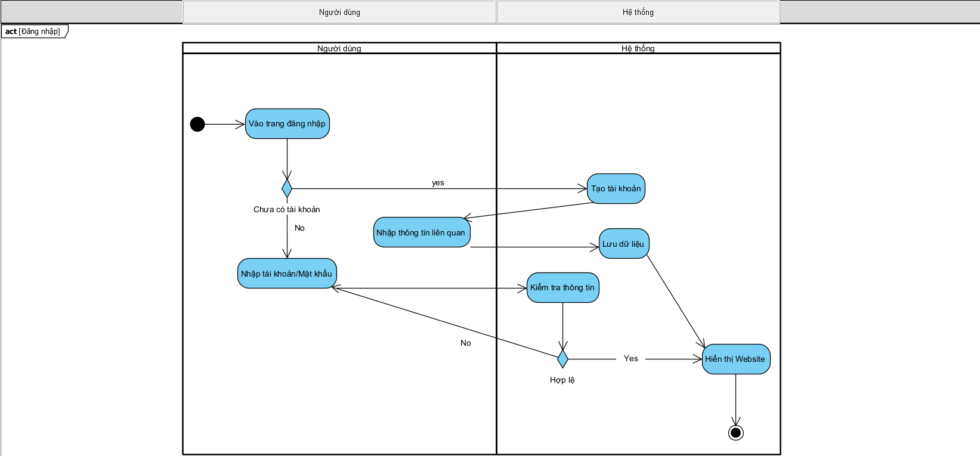Select the 'Yes' label before 'Hiển thị Website'
980x456 pixels.
(630, 359)
